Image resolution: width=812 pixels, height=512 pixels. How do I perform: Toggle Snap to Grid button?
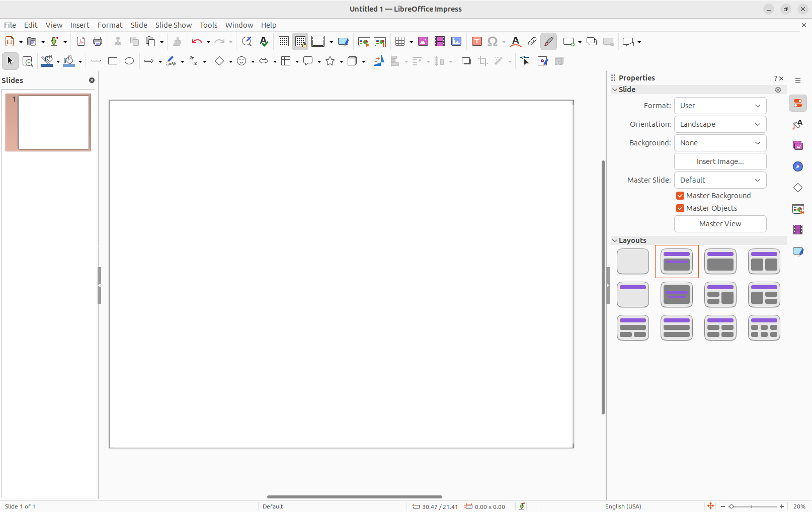pos(300,42)
